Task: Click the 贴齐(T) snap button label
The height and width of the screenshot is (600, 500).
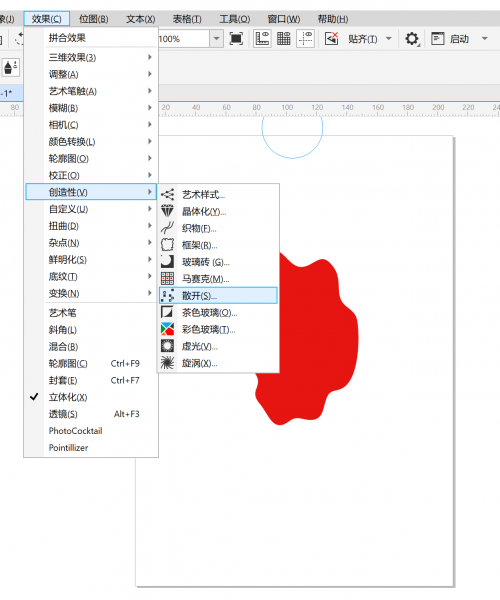Action: click(362, 39)
